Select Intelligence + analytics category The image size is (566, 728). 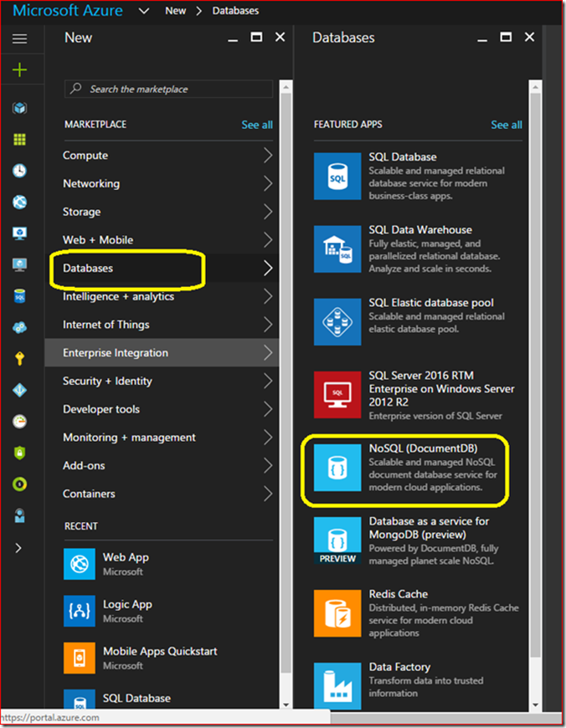162,296
